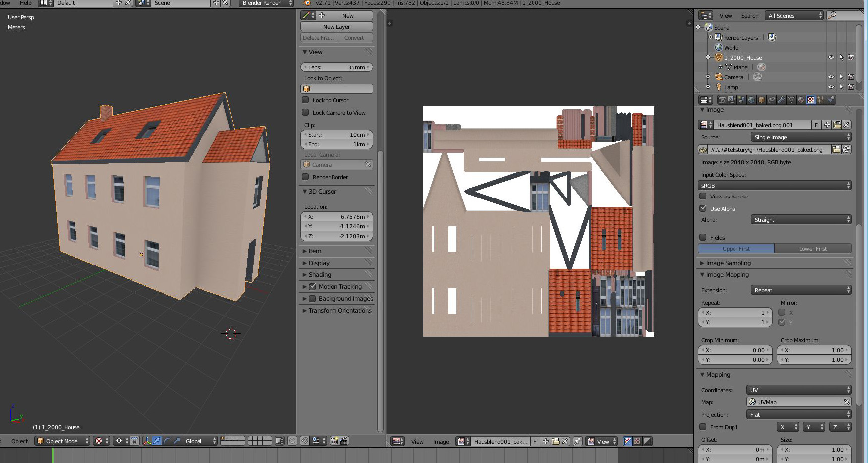Select the Lower First field option
The height and width of the screenshot is (463, 868).
coord(812,249)
